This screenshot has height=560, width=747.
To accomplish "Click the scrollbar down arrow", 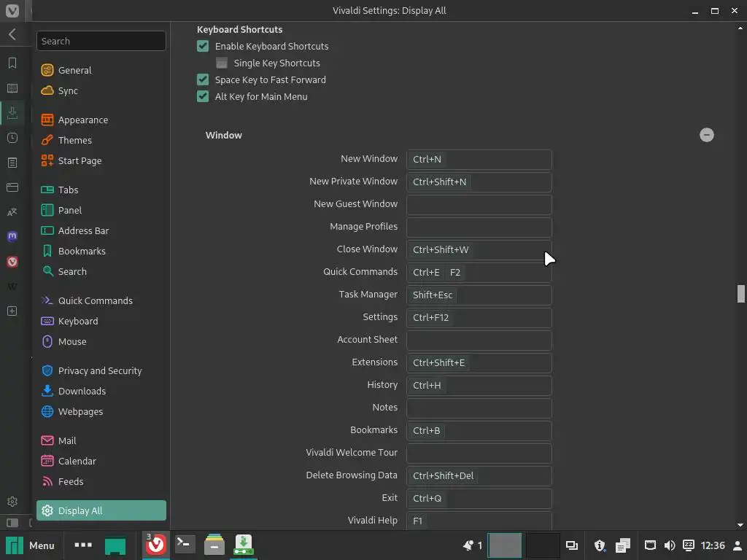I will coord(740,525).
